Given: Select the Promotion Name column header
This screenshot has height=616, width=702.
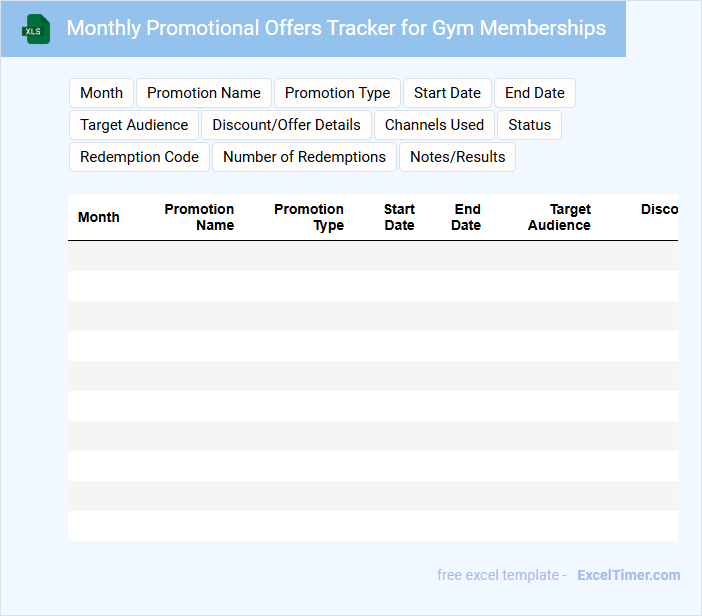Looking at the screenshot, I should pos(199,217).
